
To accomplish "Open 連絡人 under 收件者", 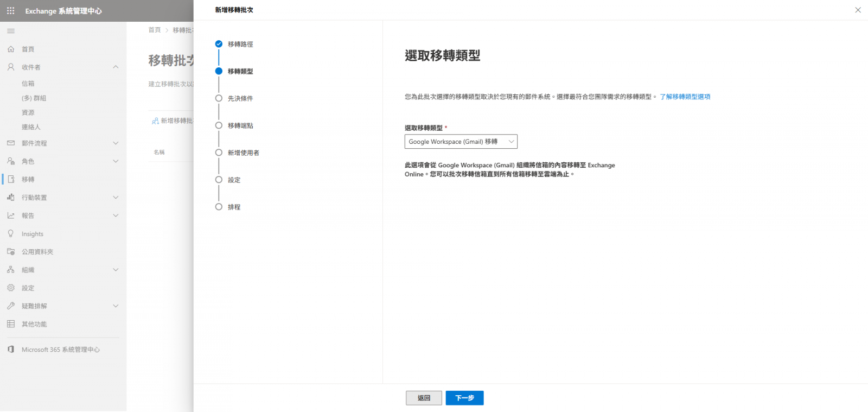I will click(31, 127).
